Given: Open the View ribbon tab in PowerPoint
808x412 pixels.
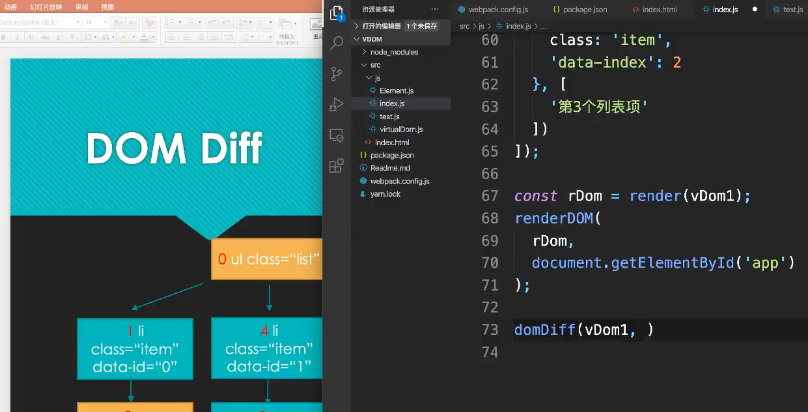Looking at the screenshot, I should point(107,7).
